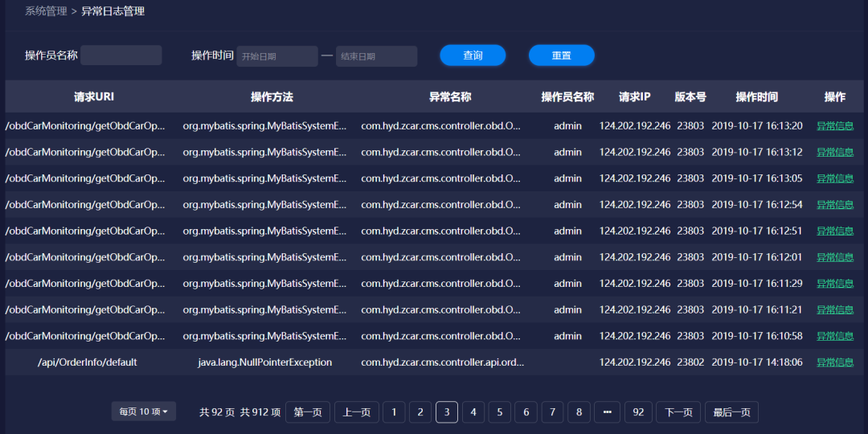Click version 23803 in the 16:11:29 row

[x=690, y=284]
